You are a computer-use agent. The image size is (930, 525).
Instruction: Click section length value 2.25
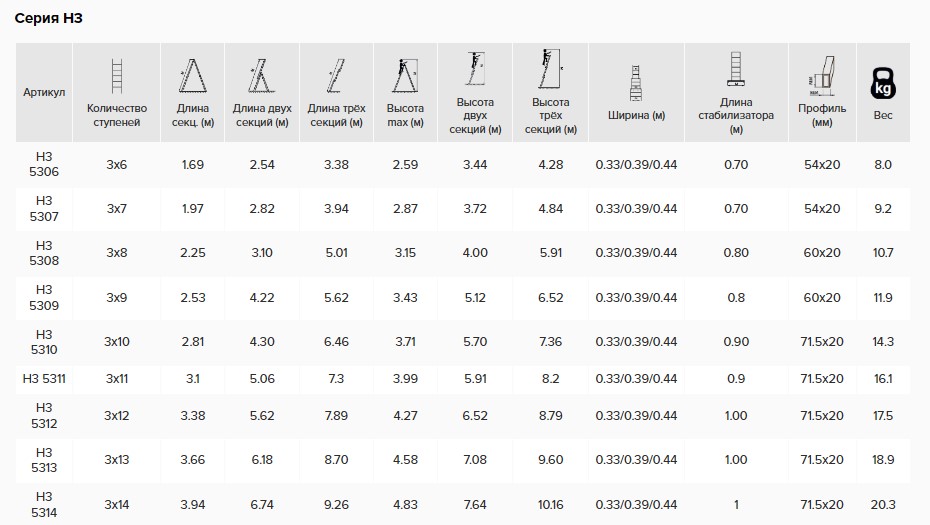pos(193,253)
